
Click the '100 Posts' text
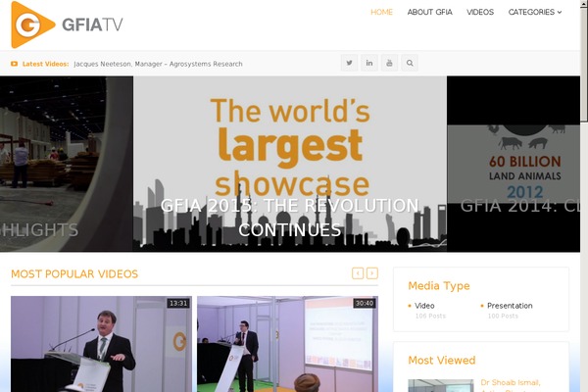[x=503, y=316]
